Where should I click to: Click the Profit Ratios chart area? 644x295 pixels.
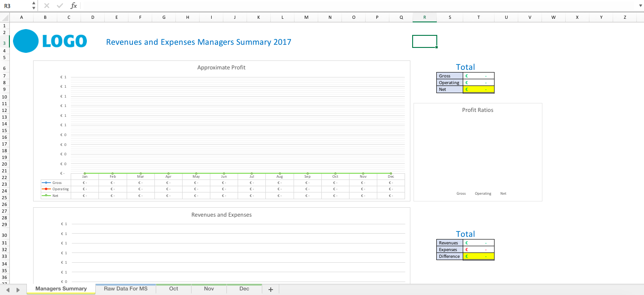click(x=478, y=152)
